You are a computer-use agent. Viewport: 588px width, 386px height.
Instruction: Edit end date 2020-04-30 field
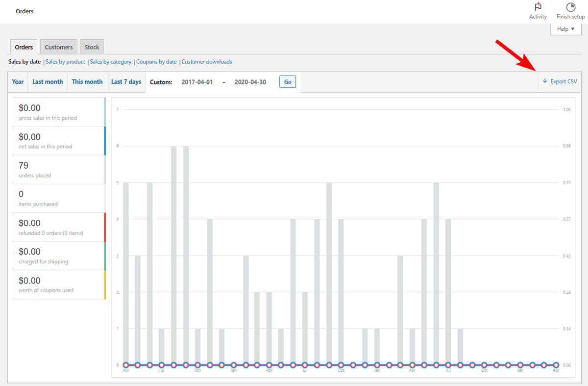point(250,82)
